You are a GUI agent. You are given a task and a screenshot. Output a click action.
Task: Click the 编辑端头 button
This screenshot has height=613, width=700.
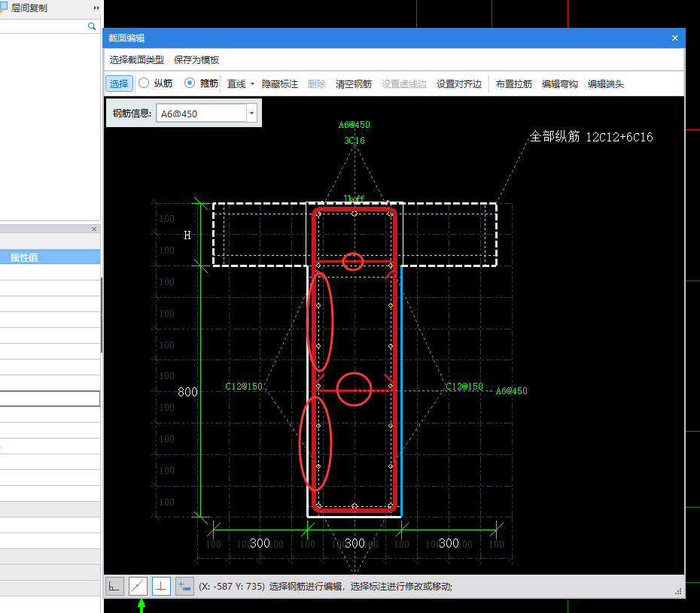(606, 84)
